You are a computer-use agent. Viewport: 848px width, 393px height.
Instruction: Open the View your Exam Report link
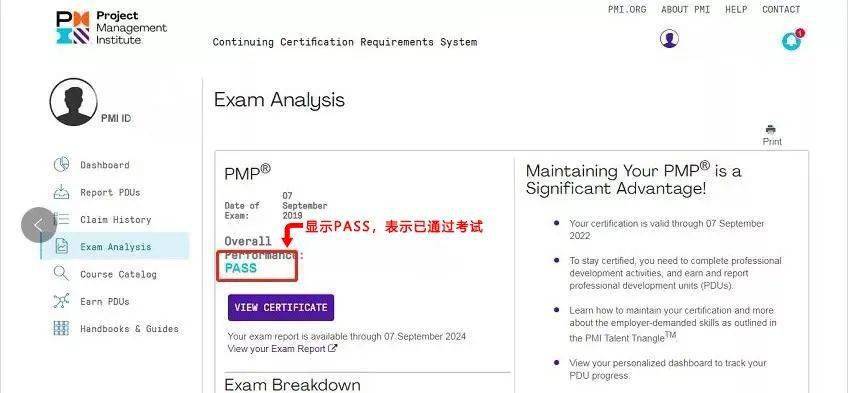tap(282, 349)
